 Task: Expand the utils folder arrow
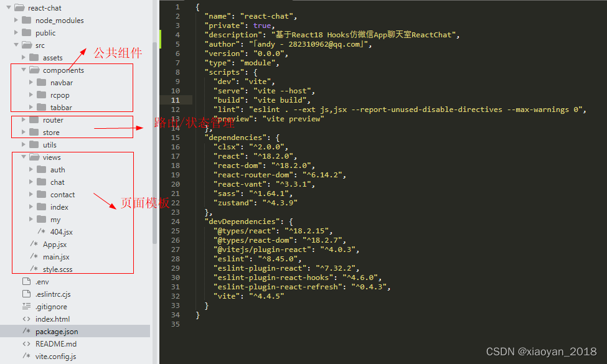(23, 144)
